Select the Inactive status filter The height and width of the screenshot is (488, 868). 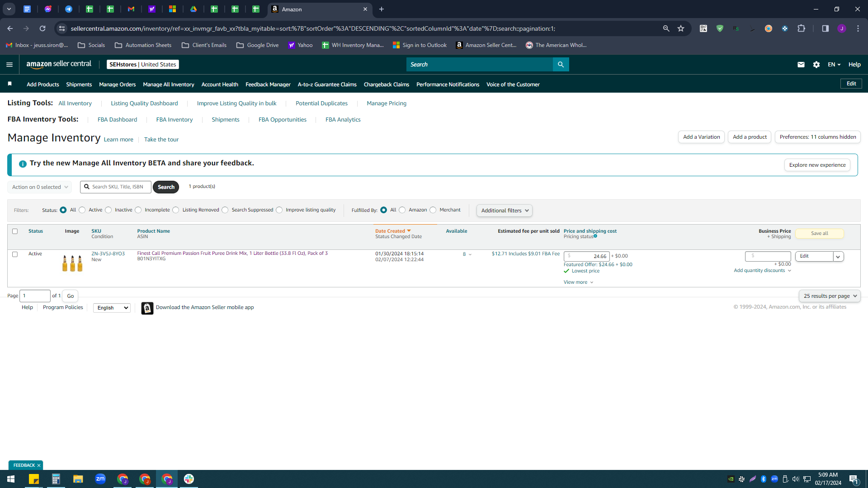pos(108,210)
